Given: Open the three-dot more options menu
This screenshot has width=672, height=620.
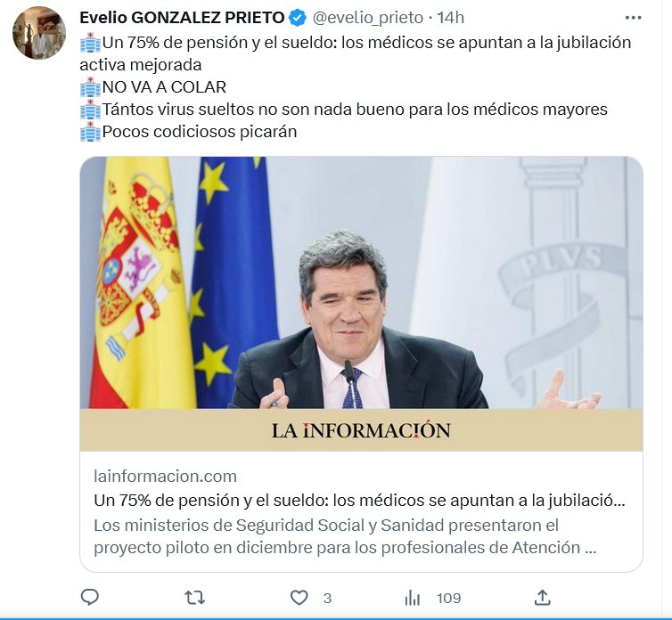Looking at the screenshot, I should [633, 18].
